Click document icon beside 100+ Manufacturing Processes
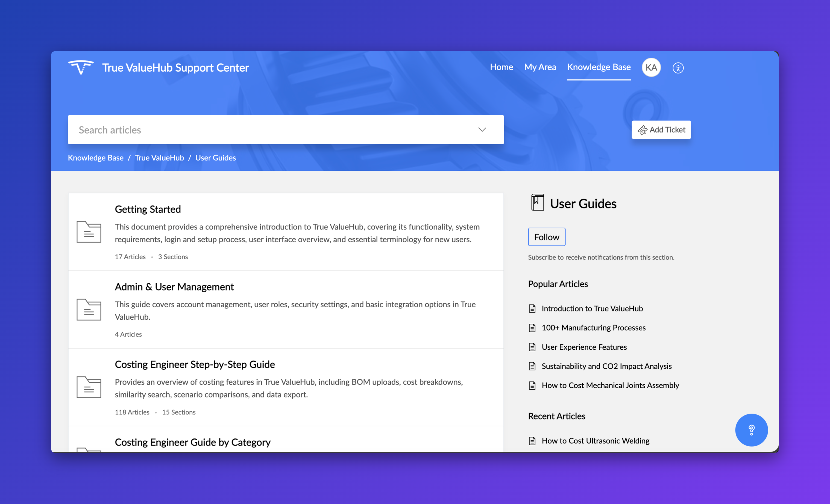830x504 pixels. pos(532,328)
